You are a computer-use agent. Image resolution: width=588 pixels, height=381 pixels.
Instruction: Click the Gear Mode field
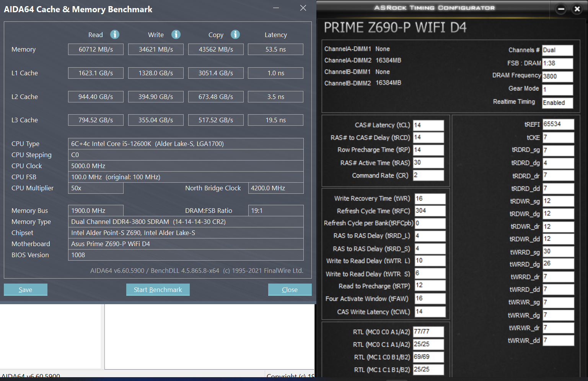coord(557,90)
